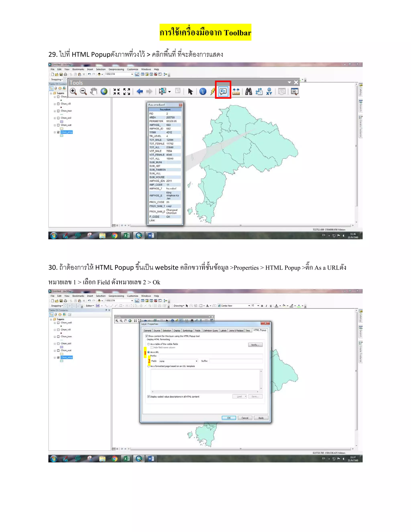Click the greyed Time Slider clock icon
Screen dimensions: 411x532
tap(282, 92)
